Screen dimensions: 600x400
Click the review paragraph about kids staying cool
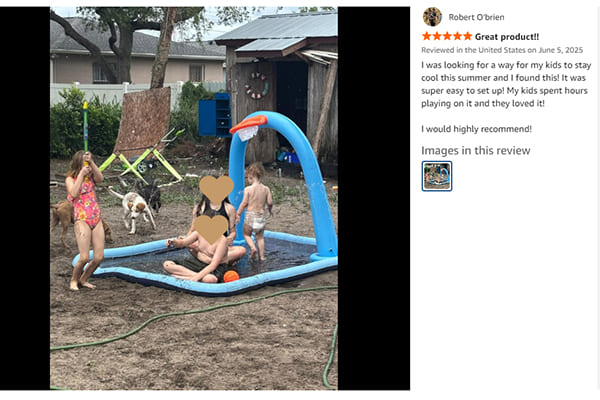coord(506,84)
